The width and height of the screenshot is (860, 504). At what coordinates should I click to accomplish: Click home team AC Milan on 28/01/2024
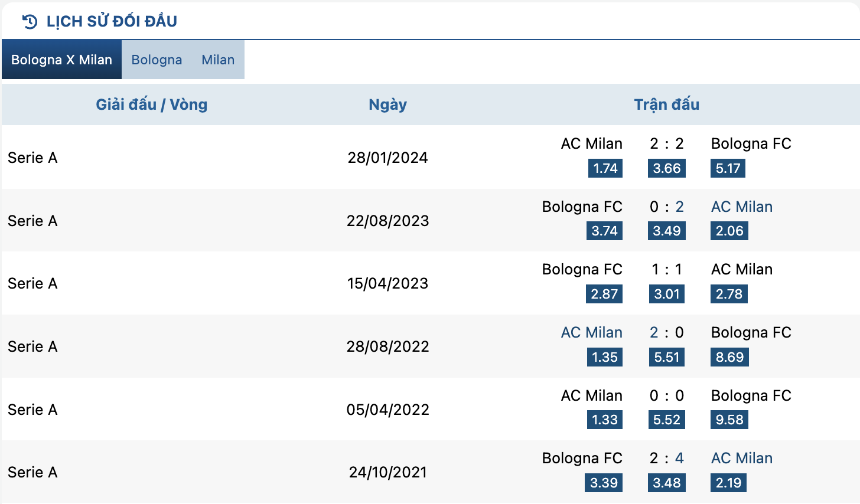click(x=592, y=143)
